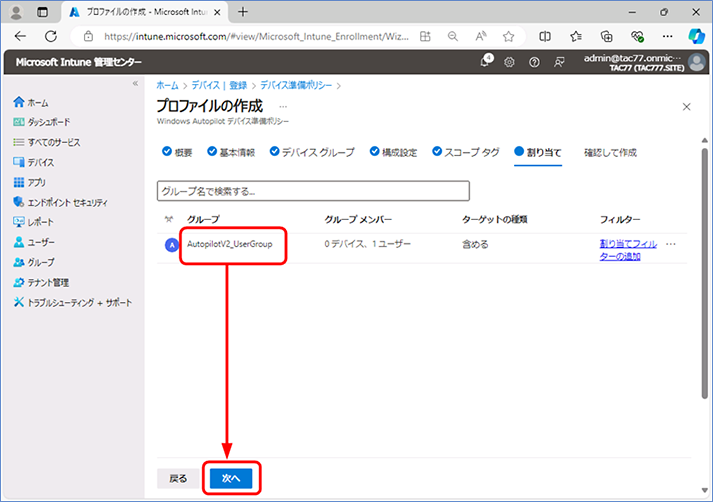Image resolution: width=713 pixels, height=502 pixels.
Task: Click the AutopilotV2_UserGroup avatar icon
Action: 172,245
